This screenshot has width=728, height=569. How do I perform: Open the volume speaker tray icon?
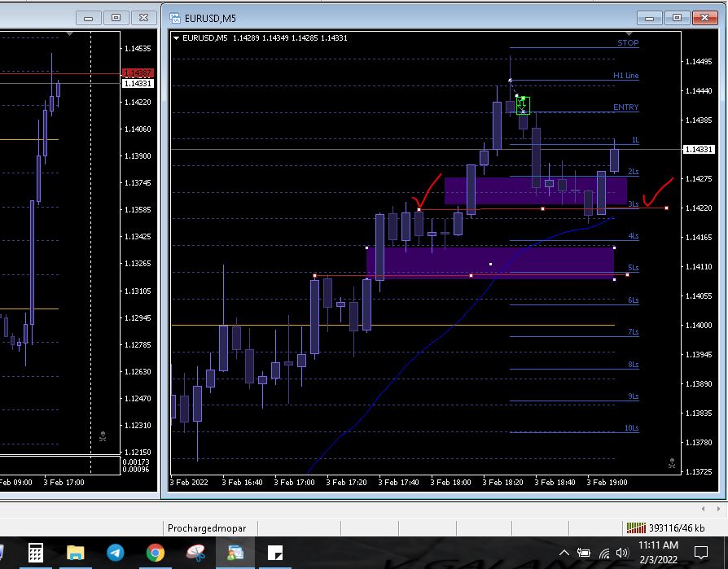[621, 553]
